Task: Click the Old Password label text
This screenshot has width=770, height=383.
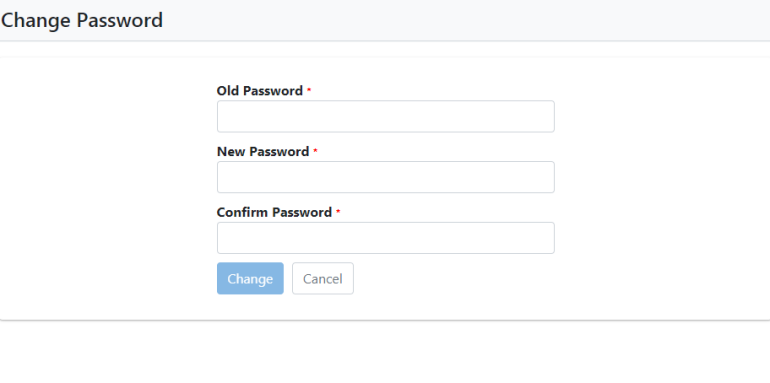Action: coord(260,91)
